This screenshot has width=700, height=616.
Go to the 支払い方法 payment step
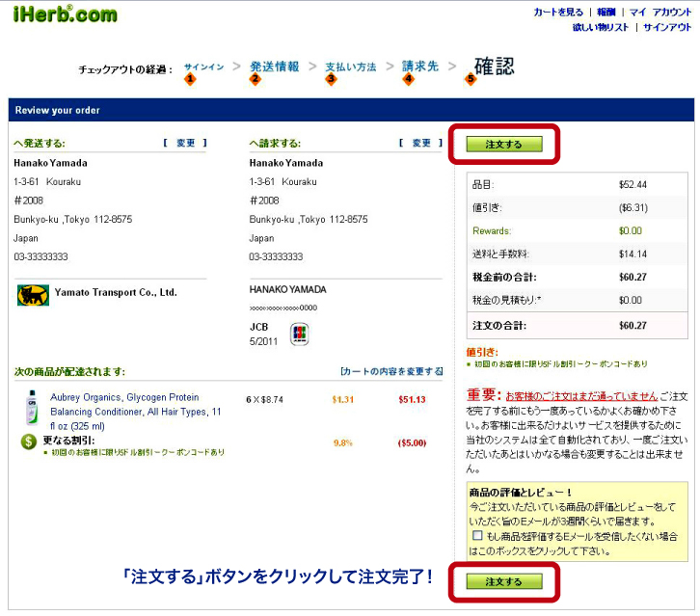click(350, 67)
